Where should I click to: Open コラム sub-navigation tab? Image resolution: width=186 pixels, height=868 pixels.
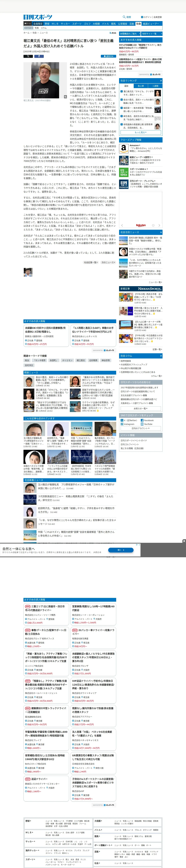tap(44, 28)
